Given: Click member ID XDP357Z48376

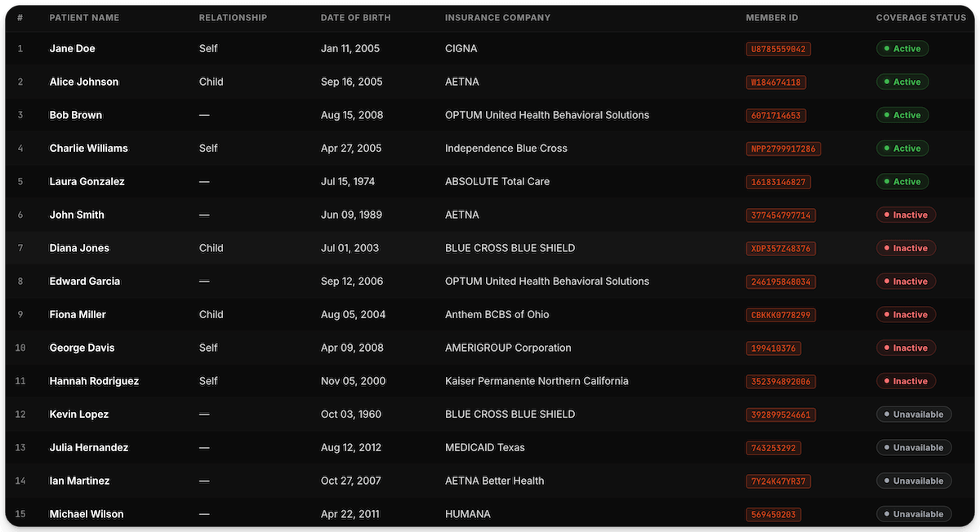Looking at the screenshot, I should 781,248.
